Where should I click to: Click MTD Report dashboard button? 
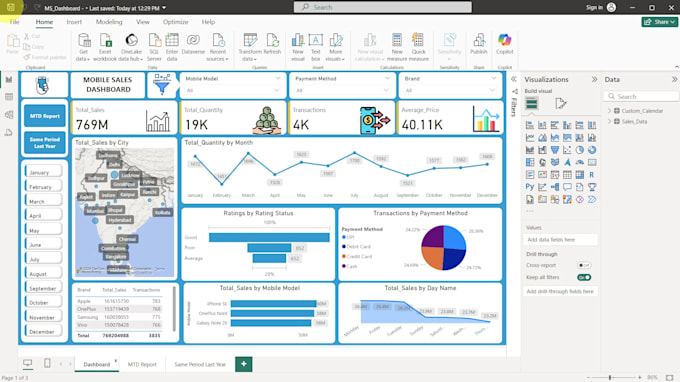[45, 116]
